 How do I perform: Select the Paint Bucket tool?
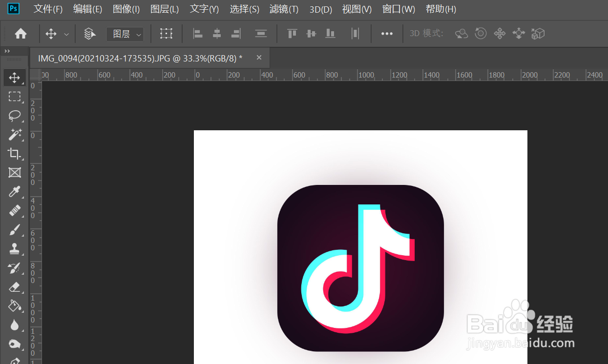click(x=15, y=305)
